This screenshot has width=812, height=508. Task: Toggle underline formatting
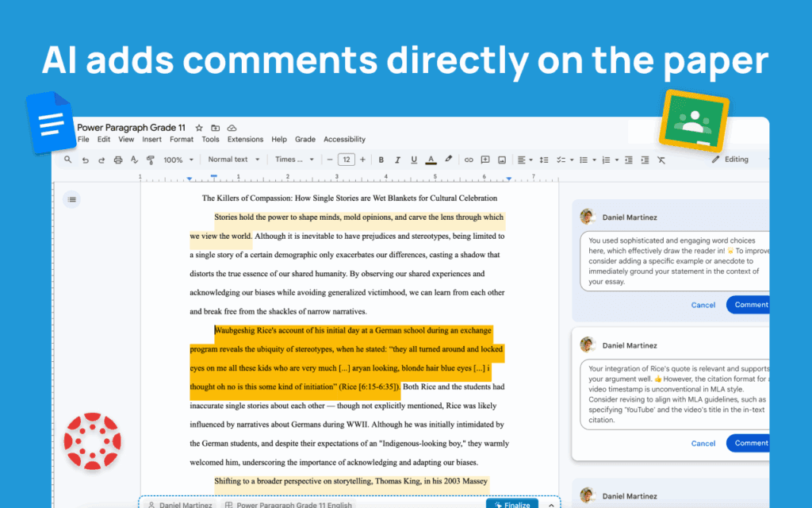pyautogui.click(x=414, y=160)
